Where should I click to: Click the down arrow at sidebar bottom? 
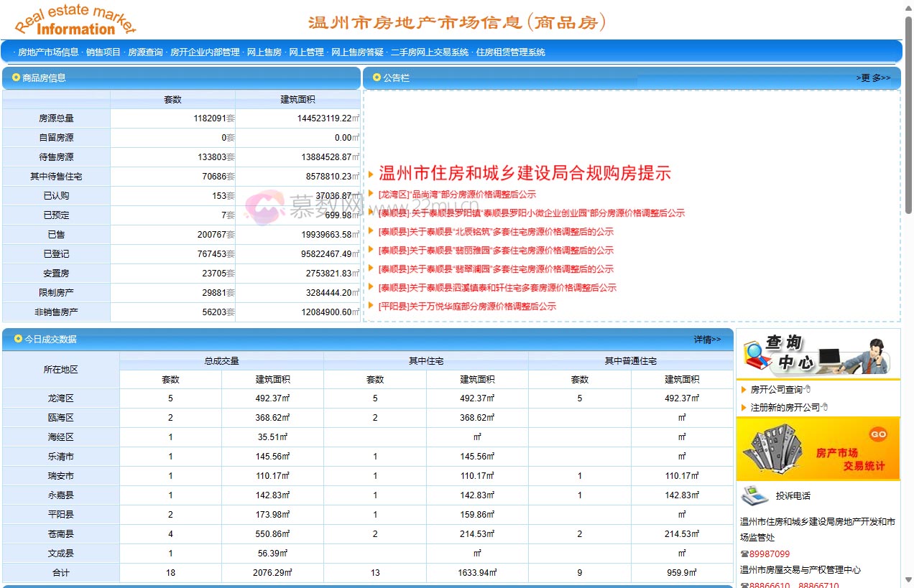point(908,579)
